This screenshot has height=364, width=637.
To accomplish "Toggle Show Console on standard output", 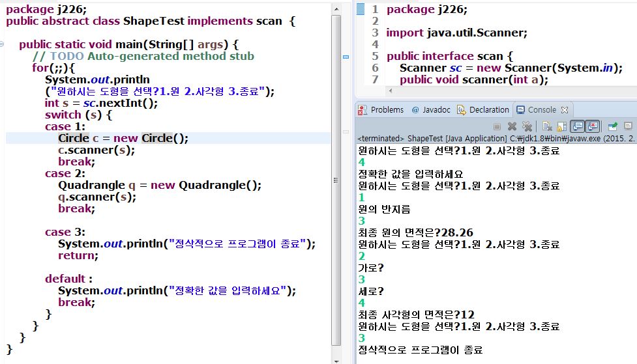I will (x=577, y=126).
